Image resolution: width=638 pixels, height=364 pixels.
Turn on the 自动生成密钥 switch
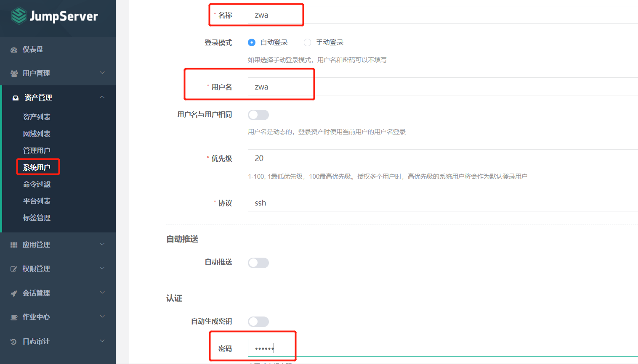[258, 322]
